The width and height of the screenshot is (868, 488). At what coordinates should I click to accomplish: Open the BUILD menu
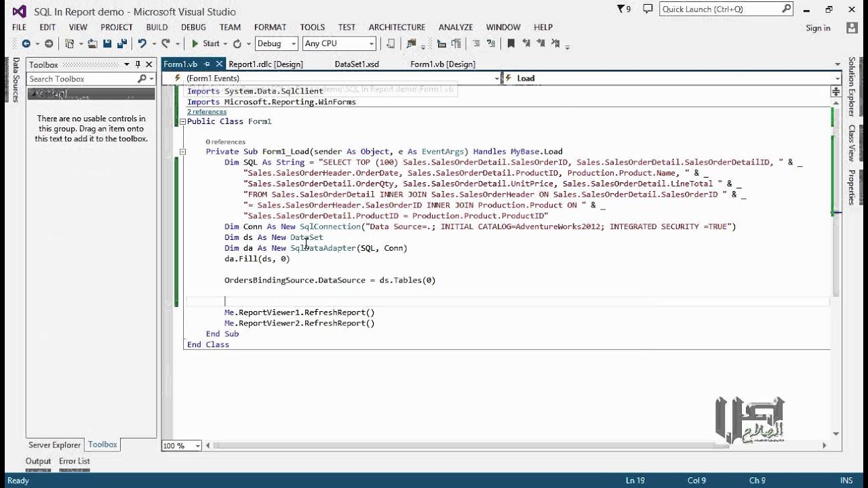click(x=157, y=27)
